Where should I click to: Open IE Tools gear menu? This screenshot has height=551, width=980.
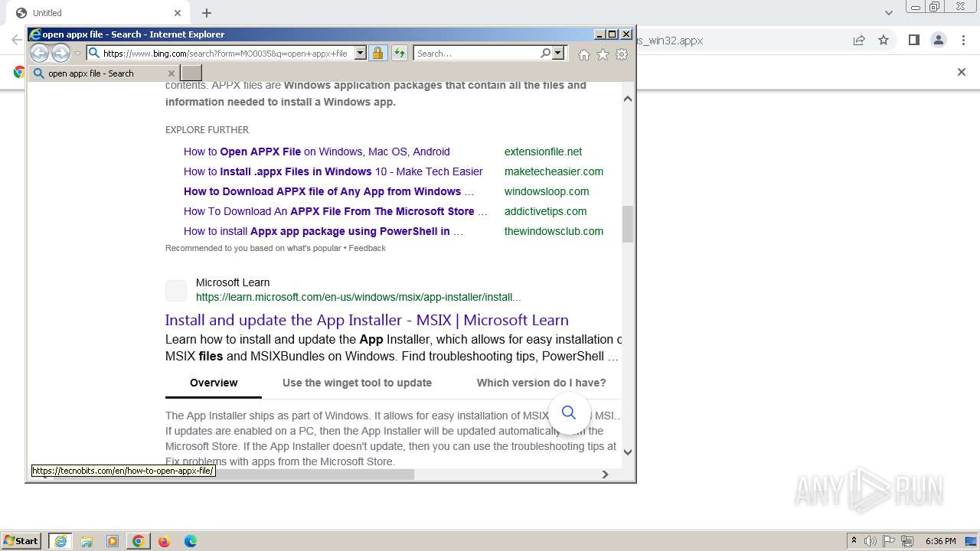622,54
